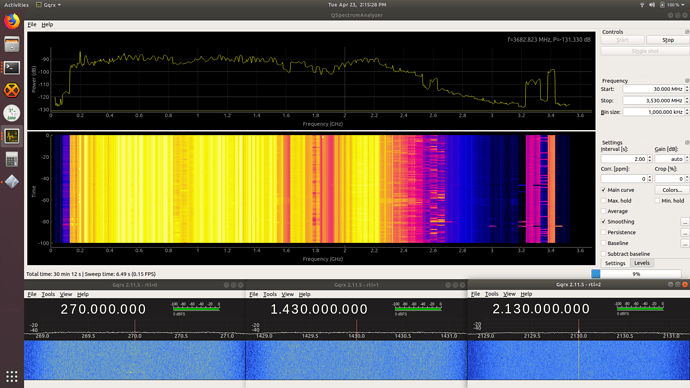Open QSpectrumAnalyzer File menu

32,25
